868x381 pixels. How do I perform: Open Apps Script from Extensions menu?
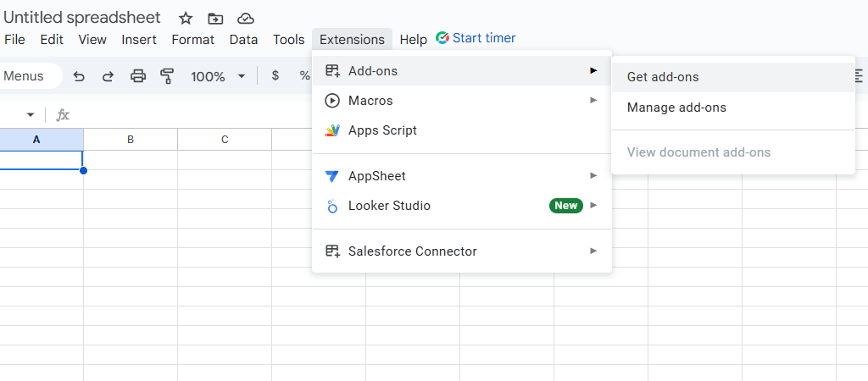click(x=382, y=130)
